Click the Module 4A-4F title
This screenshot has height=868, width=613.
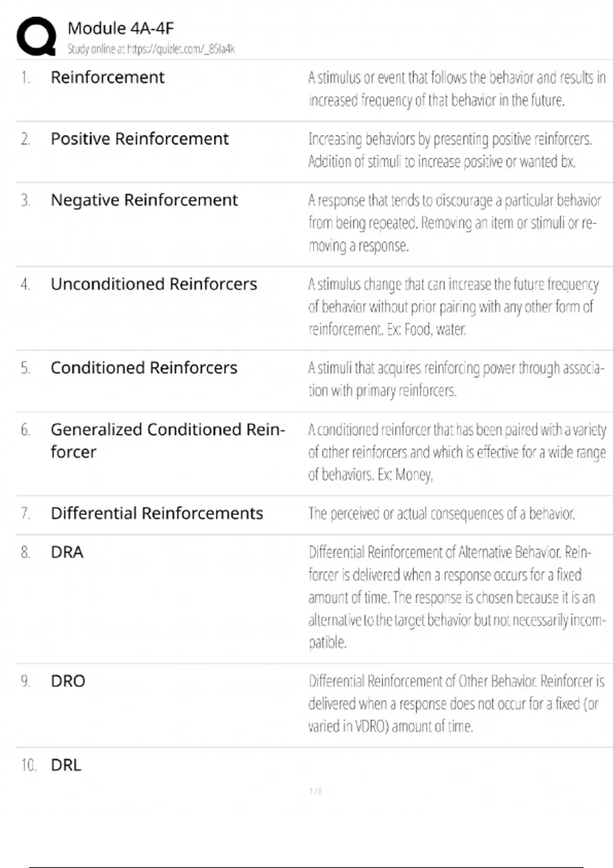click(x=121, y=28)
